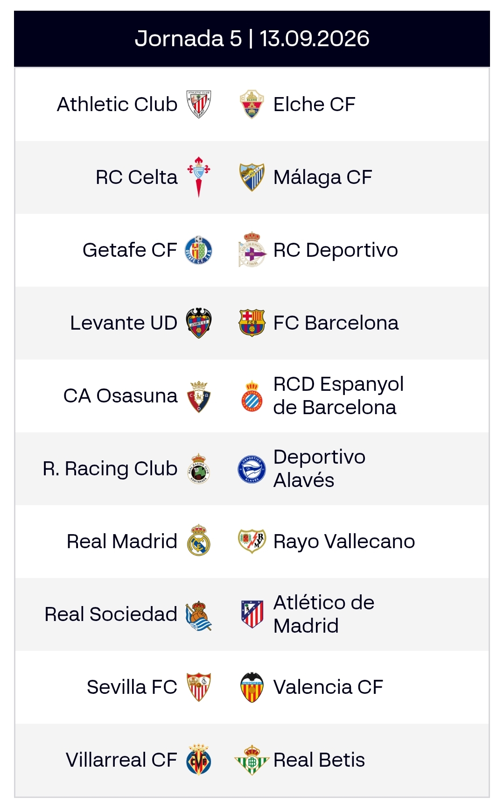Click the Málaga CF shield icon
Screen dimensions: 504x812
click(x=252, y=177)
